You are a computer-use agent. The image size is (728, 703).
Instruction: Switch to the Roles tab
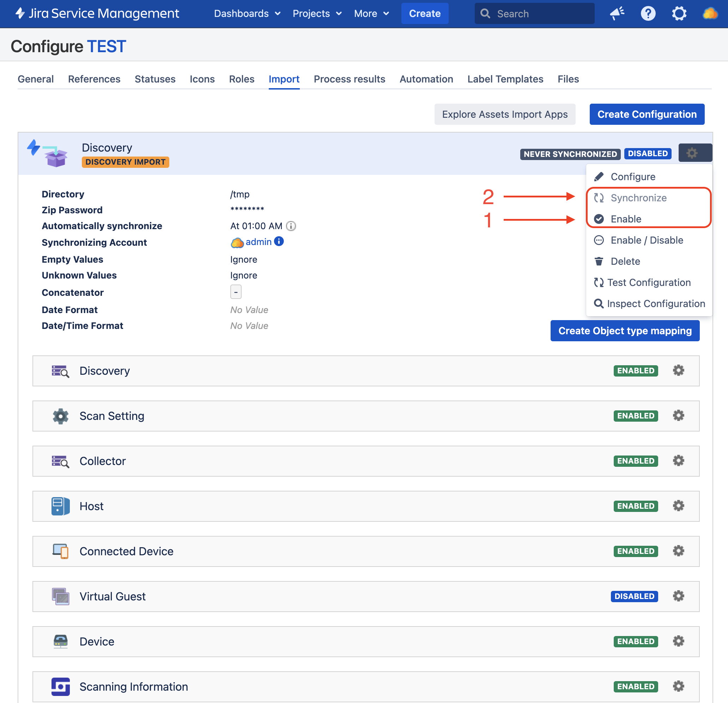click(x=242, y=79)
